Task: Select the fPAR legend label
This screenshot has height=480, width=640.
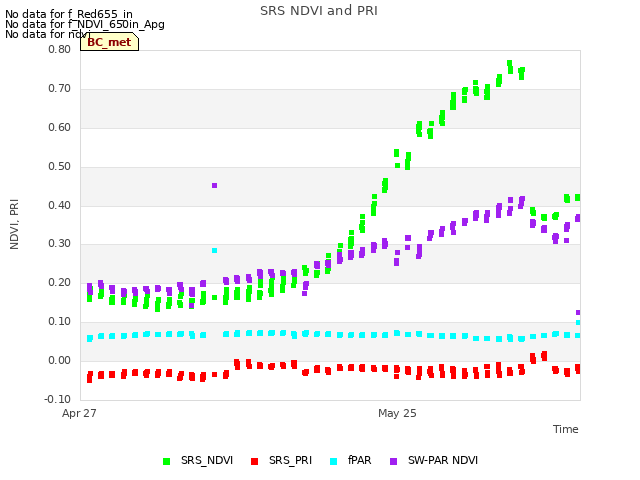Action: coord(360,460)
